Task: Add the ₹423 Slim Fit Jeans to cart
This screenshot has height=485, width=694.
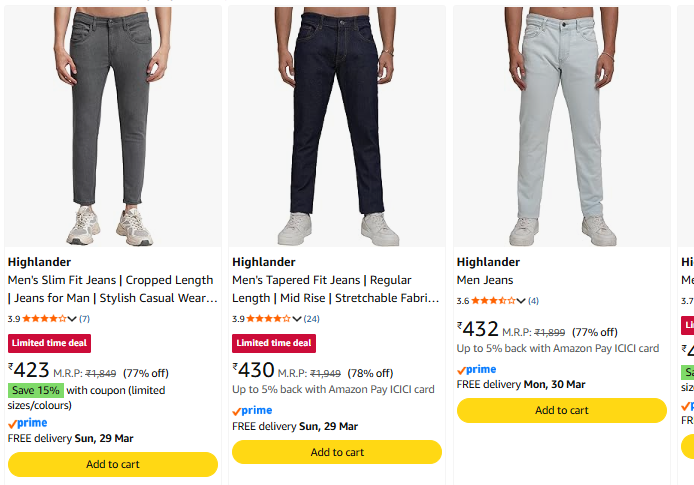Action: click(x=113, y=464)
